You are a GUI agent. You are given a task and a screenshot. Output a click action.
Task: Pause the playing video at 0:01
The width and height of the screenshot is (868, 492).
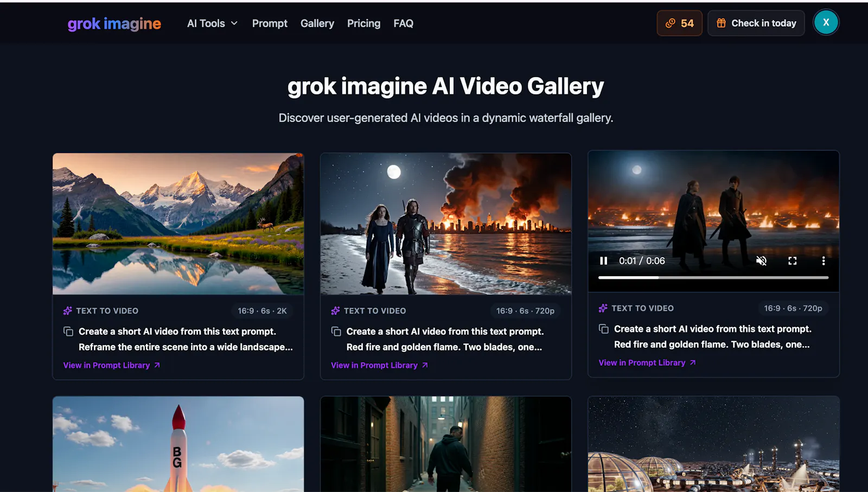coord(603,261)
